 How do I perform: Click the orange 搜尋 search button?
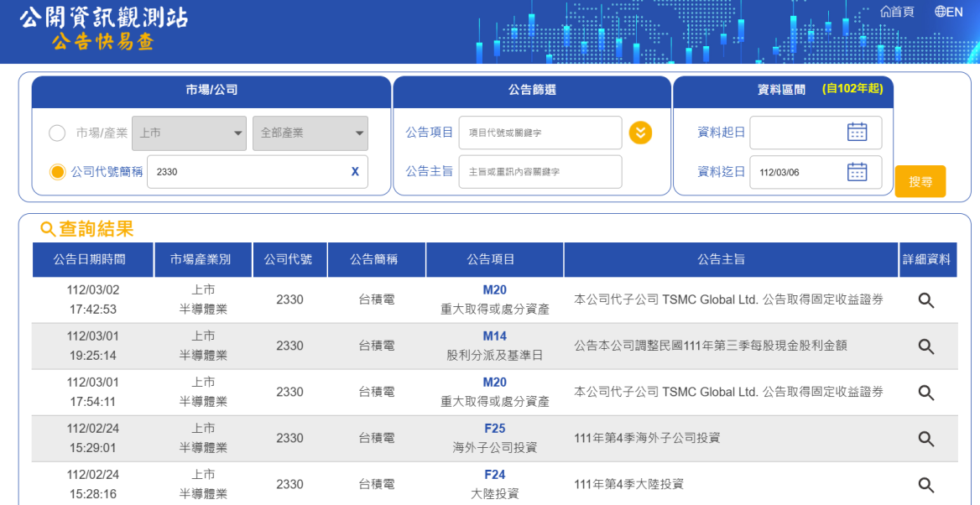920,181
